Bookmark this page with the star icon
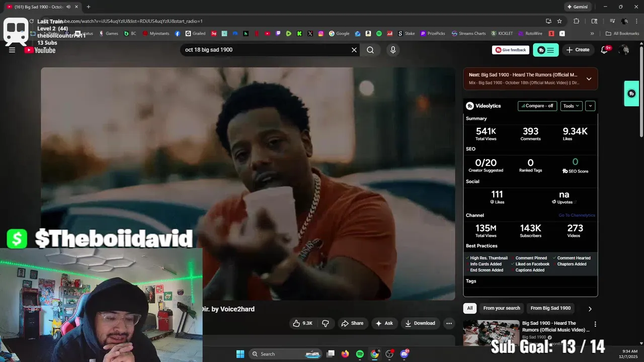Viewport: 644px width, 362px height. [559, 21]
